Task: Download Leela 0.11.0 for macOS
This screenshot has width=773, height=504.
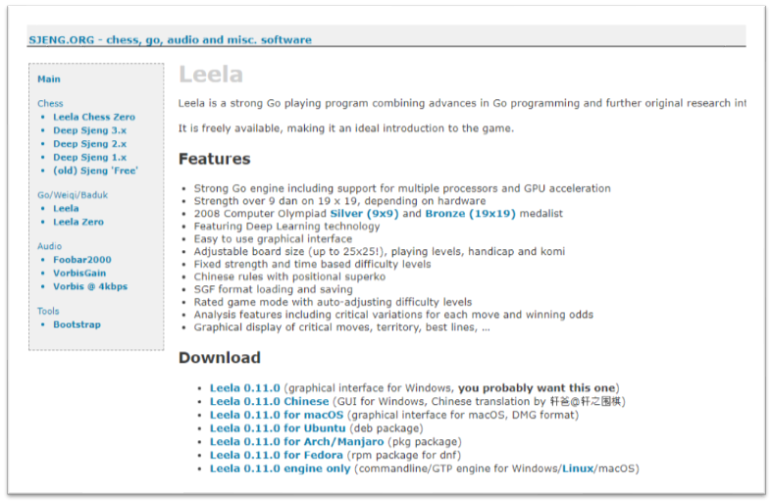Action: [277, 415]
